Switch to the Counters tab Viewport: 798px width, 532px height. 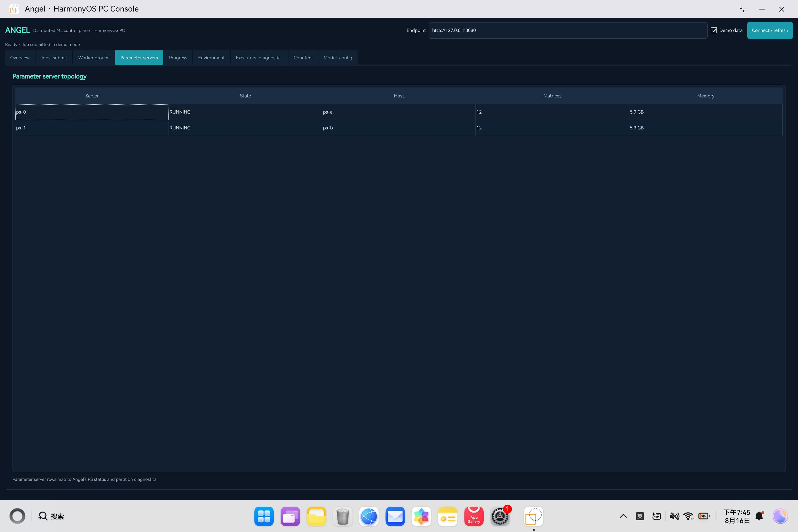(303, 58)
